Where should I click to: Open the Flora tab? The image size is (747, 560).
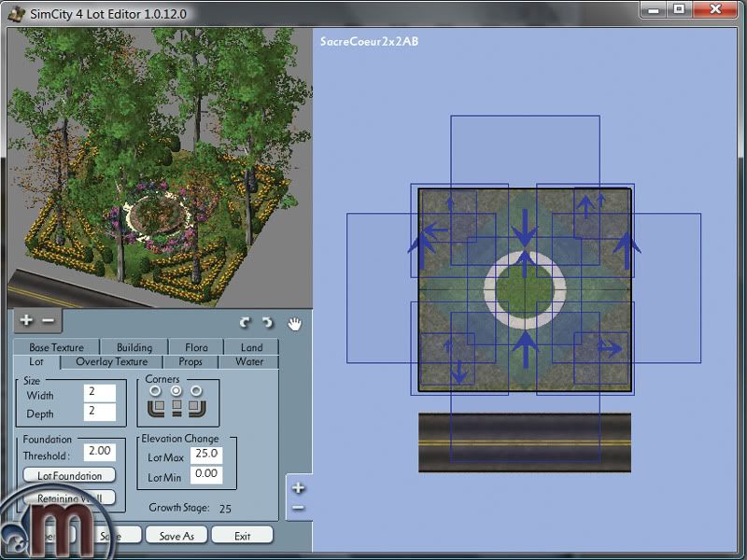click(196, 347)
